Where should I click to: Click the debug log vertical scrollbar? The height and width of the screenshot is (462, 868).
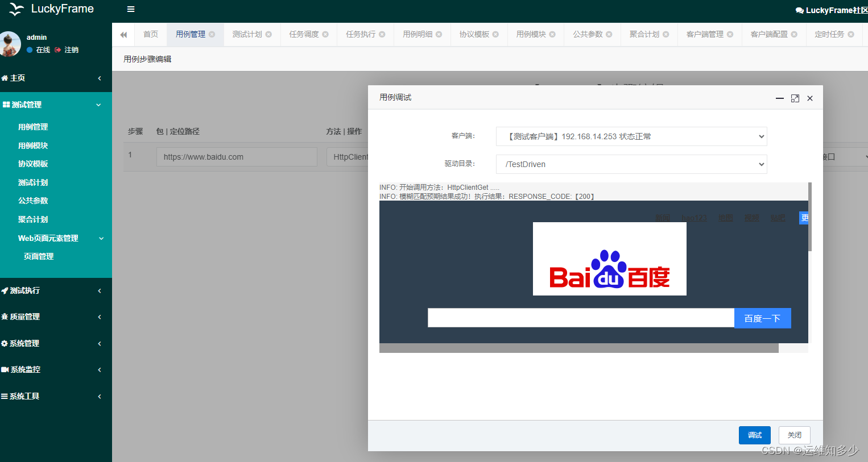point(810,217)
